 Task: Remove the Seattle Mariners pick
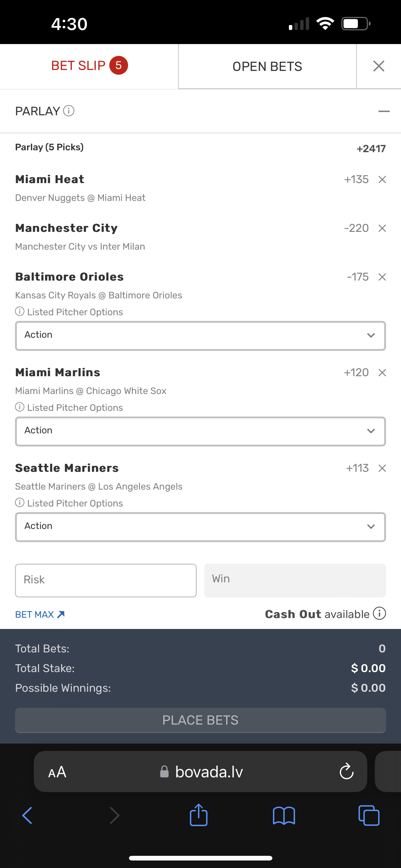[x=382, y=468]
